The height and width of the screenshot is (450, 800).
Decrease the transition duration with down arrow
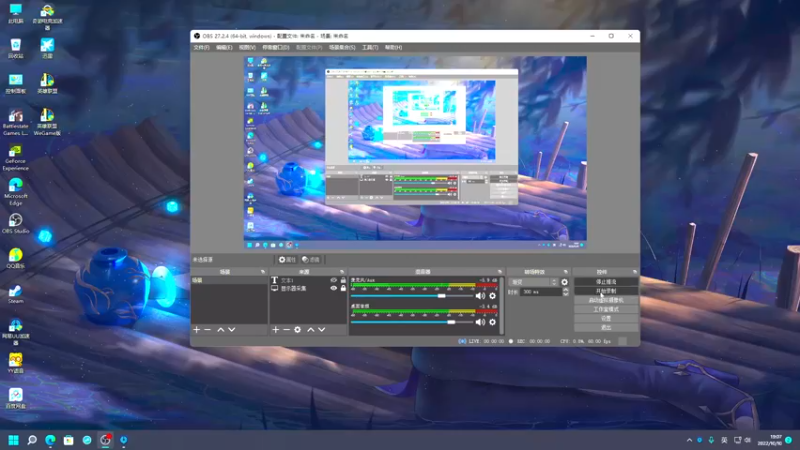coord(565,294)
